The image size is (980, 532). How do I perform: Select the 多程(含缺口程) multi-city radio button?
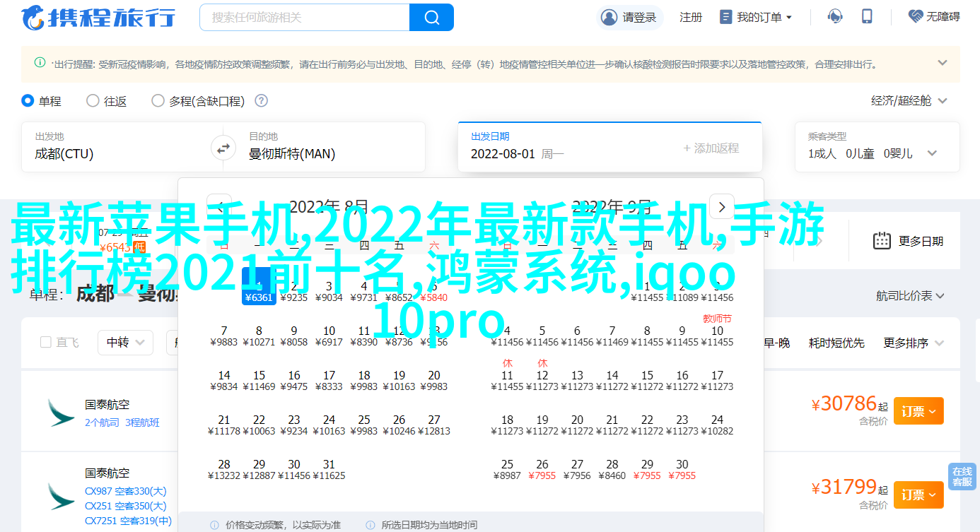point(158,101)
